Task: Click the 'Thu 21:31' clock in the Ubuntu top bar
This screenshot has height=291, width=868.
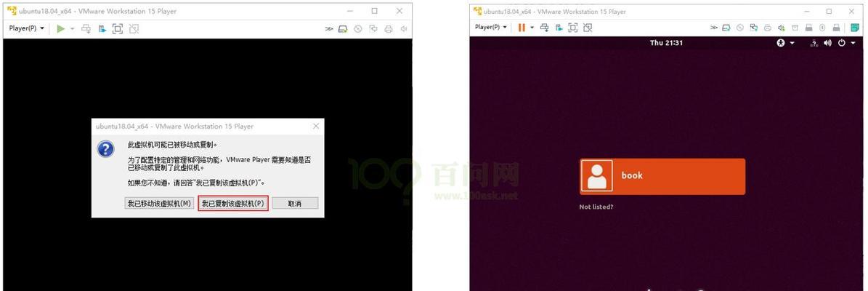Action: [x=666, y=43]
